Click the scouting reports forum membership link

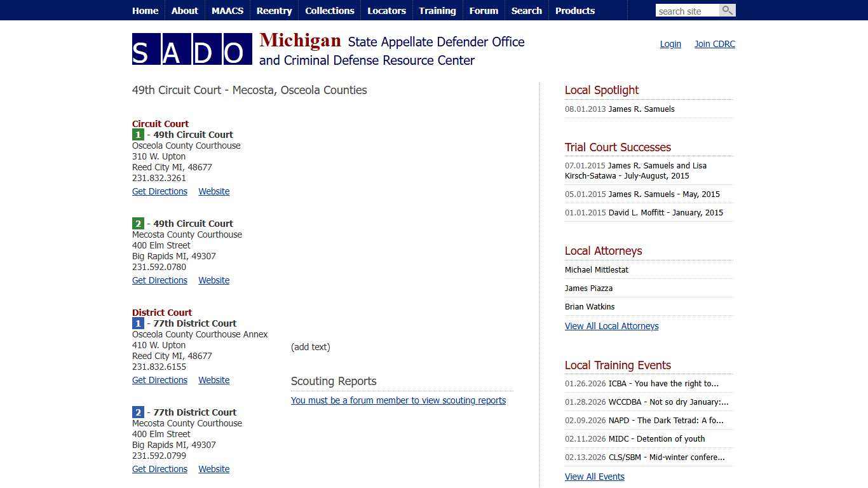pos(398,400)
